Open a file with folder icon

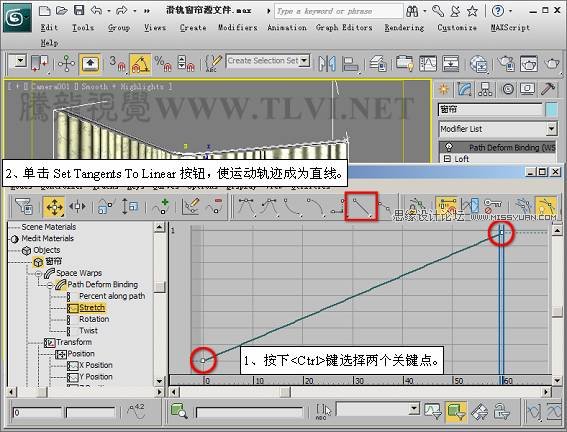pyautogui.click(x=62, y=11)
